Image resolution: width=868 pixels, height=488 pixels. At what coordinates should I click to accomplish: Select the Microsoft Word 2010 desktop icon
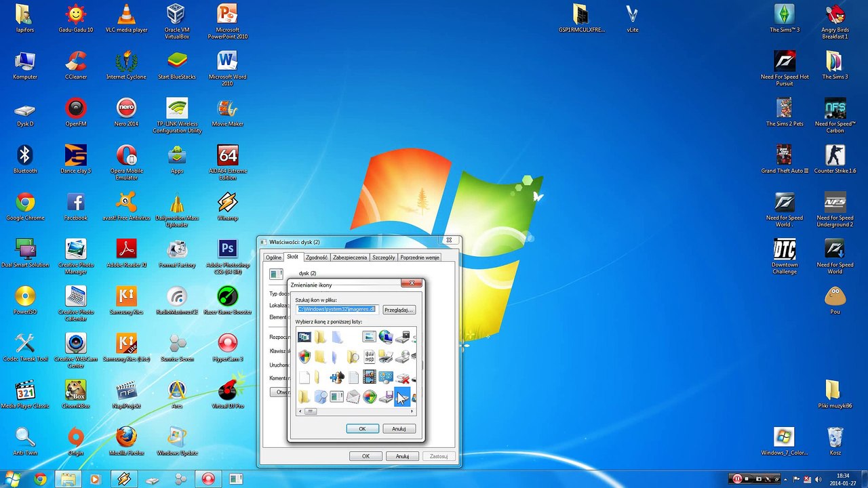pyautogui.click(x=228, y=68)
